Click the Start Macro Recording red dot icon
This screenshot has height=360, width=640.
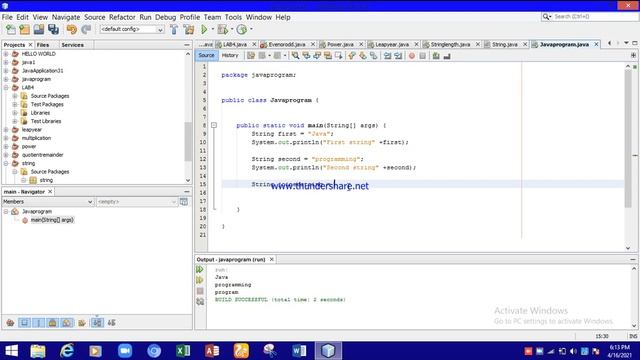click(x=411, y=56)
